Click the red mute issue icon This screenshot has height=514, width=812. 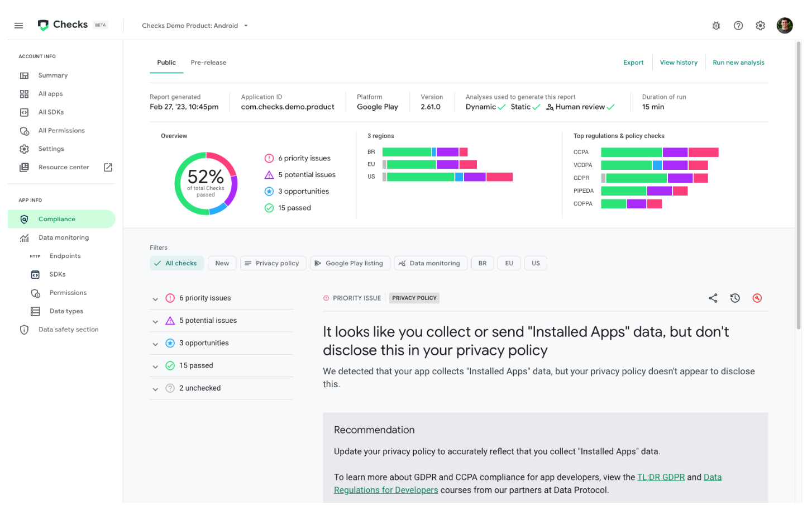[x=757, y=298]
